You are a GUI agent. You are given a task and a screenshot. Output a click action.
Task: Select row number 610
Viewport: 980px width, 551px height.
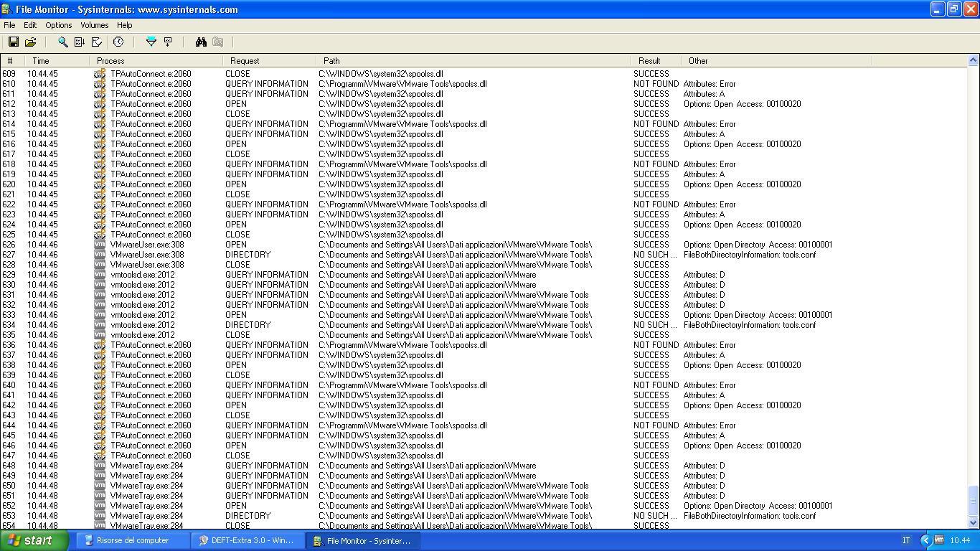point(9,84)
